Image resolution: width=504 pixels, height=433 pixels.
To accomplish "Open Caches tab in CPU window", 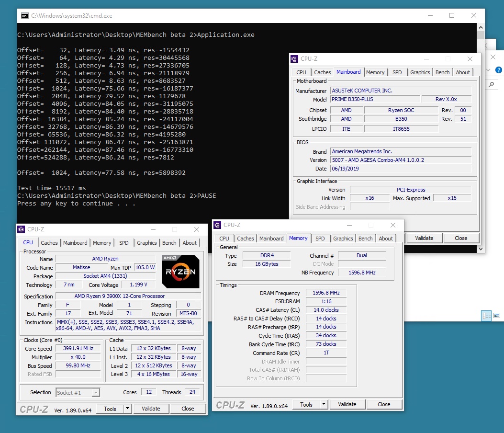I will [x=49, y=243].
